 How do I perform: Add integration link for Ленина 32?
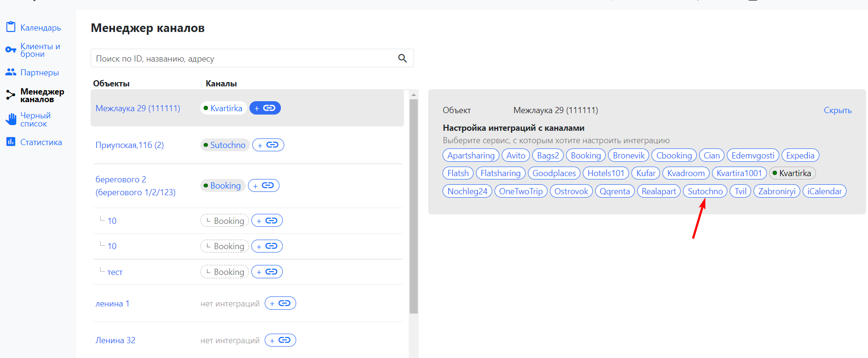tap(280, 340)
